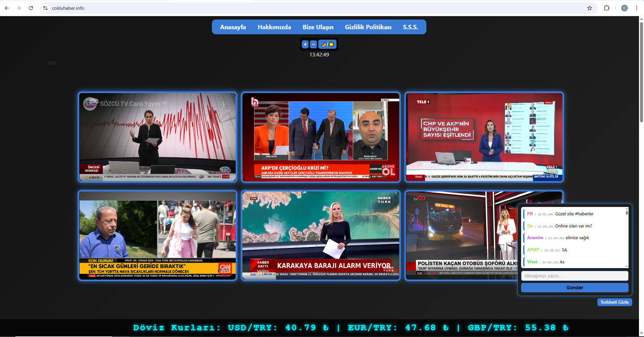The height and width of the screenshot is (337, 644).
Task: Select the TELE 1 live stream
Action: 484,137
